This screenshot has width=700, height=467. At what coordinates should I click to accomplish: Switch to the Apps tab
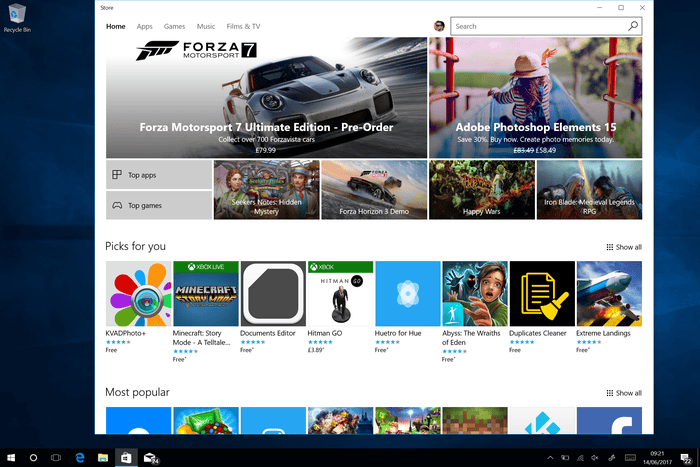coord(145,26)
